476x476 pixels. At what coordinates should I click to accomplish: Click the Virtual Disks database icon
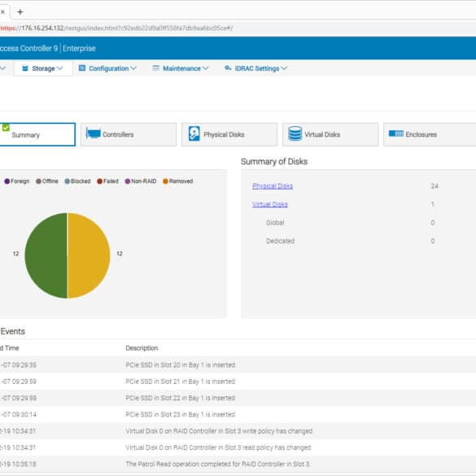point(295,133)
